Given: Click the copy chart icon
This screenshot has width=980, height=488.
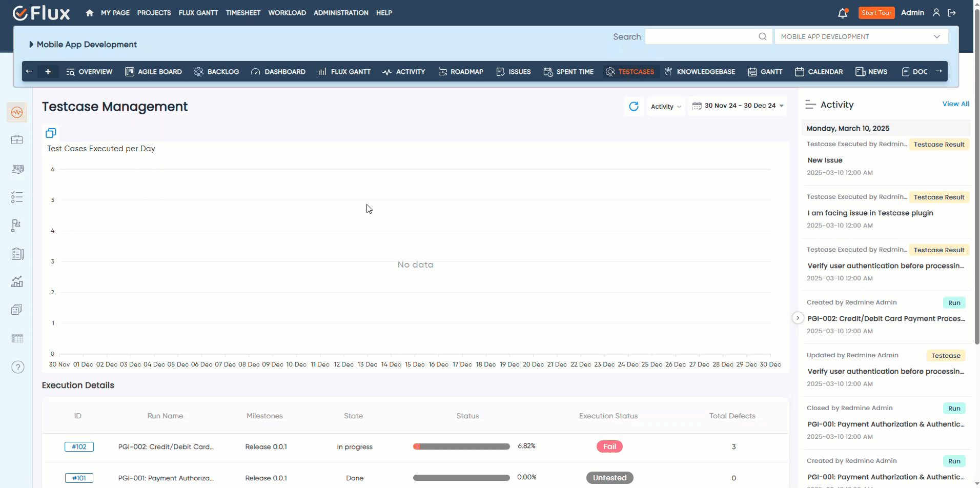Looking at the screenshot, I should point(51,133).
